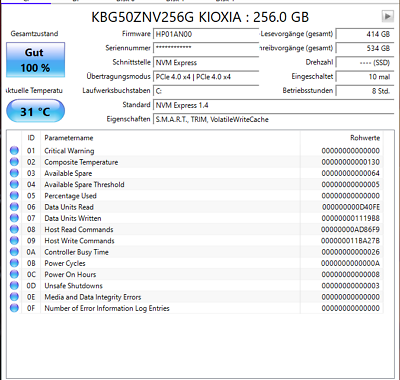The height and width of the screenshot is (380, 400).
Task: Click the Laufwerksbuchstaben field C:
Action: coord(206,91)
